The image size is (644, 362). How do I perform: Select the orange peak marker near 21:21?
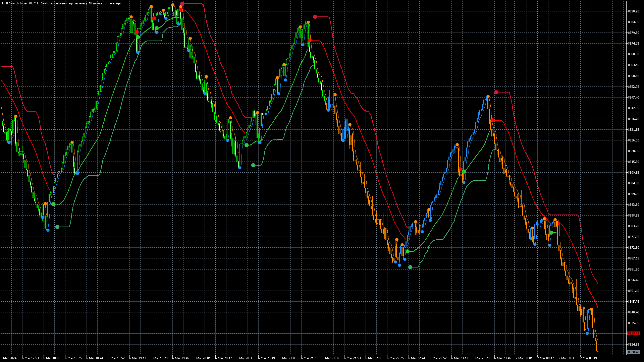[x=308, y=22]
